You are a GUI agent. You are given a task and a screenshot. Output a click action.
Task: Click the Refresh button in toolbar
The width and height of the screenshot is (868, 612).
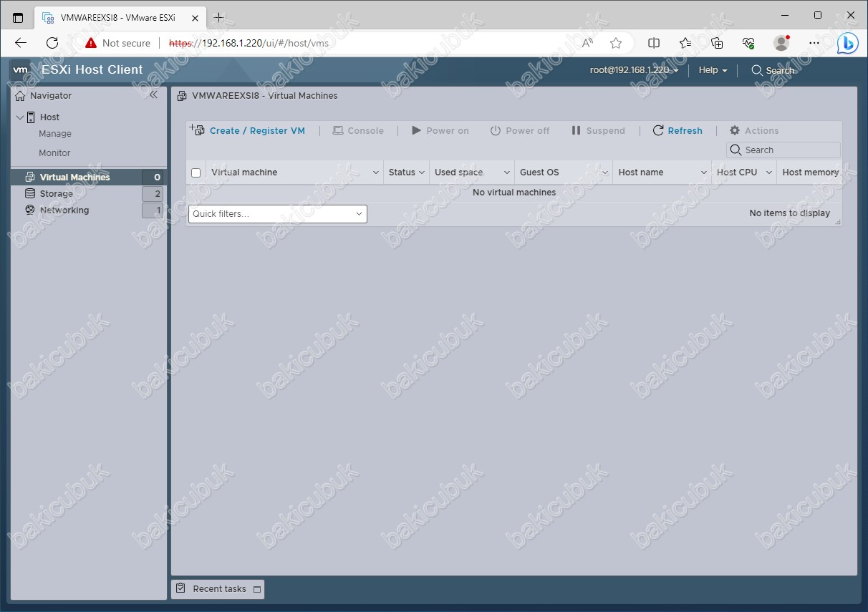pyautogui.click(x=677, y=130)
